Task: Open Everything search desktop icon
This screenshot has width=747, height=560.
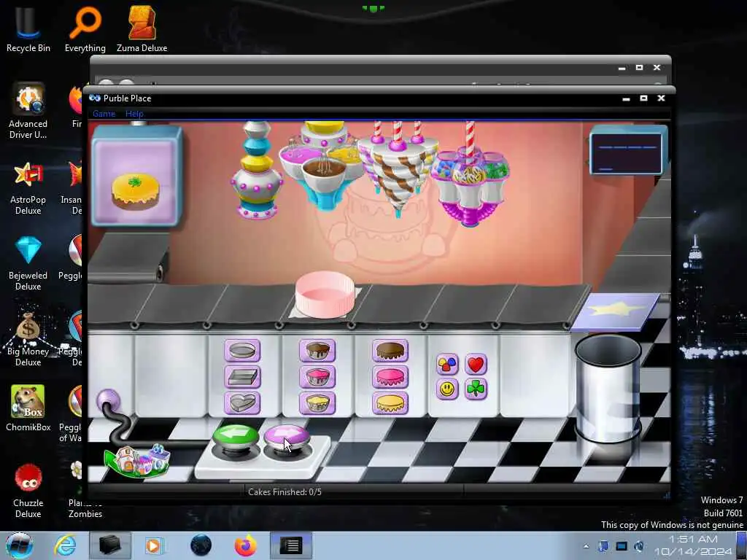Action: 85,28
